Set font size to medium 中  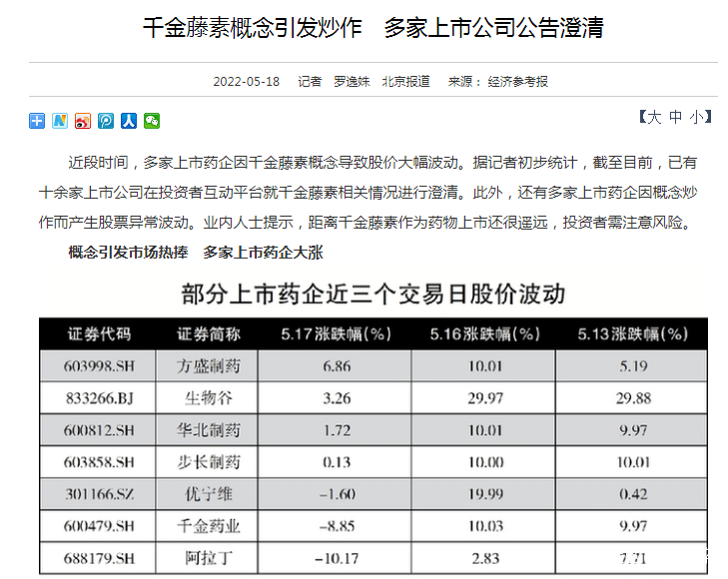[675, 117]
